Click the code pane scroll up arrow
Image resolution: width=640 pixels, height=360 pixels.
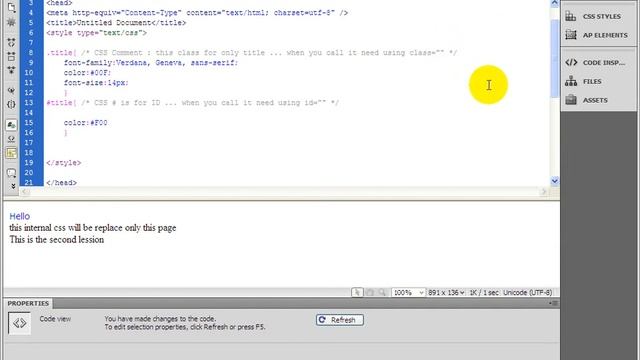pyautogui.click(x=554, y=3)
